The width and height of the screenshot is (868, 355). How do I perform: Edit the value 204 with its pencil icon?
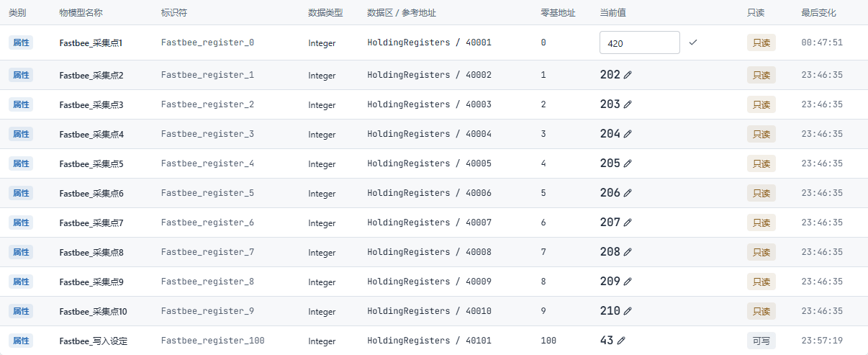click(628, 134)
